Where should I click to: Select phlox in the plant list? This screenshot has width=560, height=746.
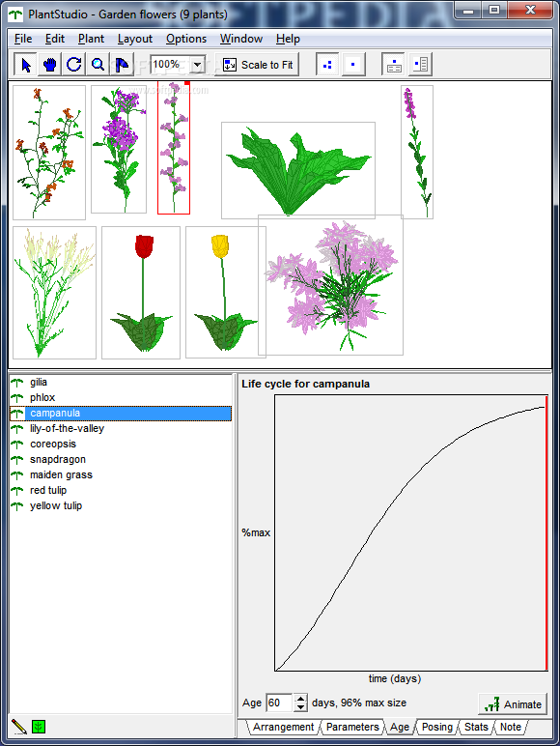coord(42,397)
